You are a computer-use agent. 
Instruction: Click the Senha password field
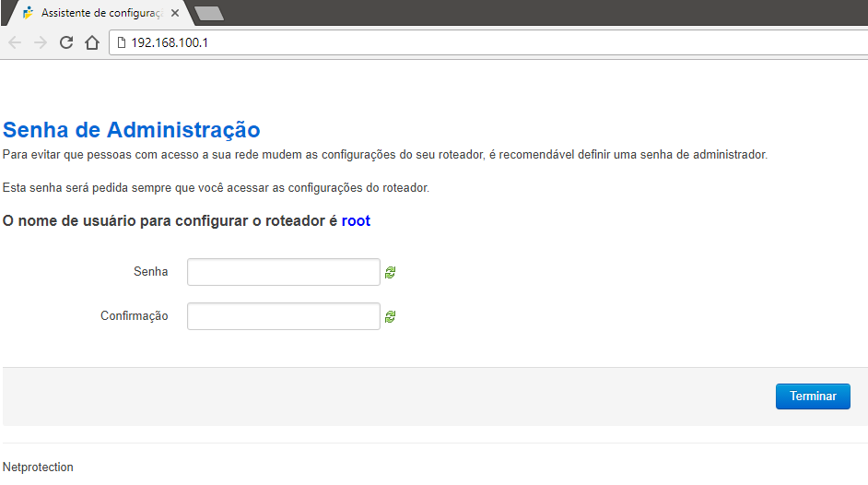click(284, 272)
